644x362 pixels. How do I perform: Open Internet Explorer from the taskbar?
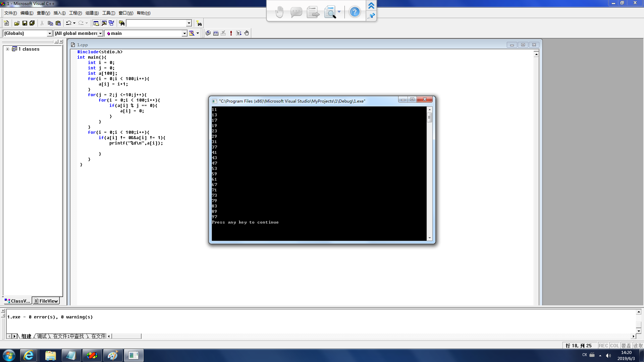click(29, 355)
